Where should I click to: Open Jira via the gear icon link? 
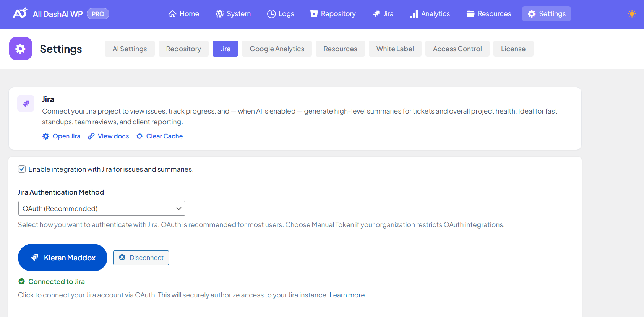(x=46, y=136)
